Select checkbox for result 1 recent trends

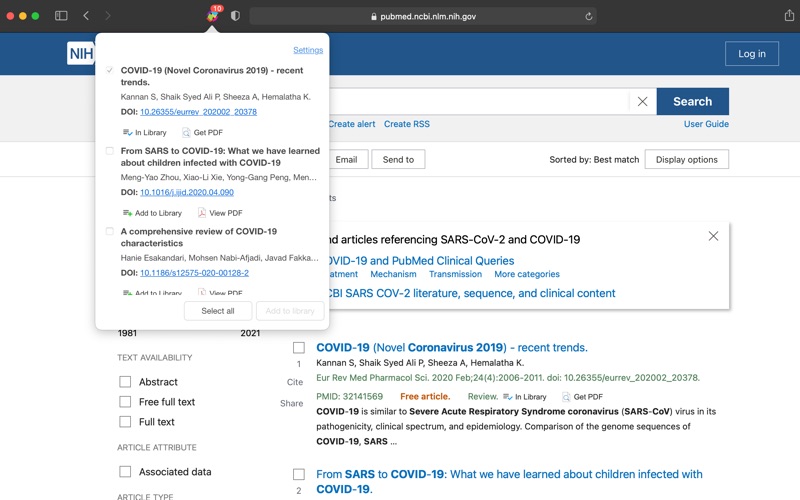299,347
